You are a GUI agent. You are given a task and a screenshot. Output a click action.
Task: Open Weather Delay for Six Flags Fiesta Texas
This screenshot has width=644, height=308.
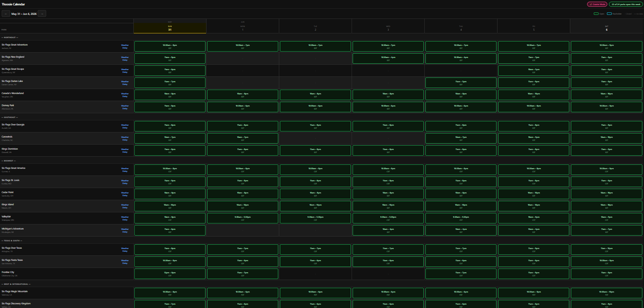(125, 262)
